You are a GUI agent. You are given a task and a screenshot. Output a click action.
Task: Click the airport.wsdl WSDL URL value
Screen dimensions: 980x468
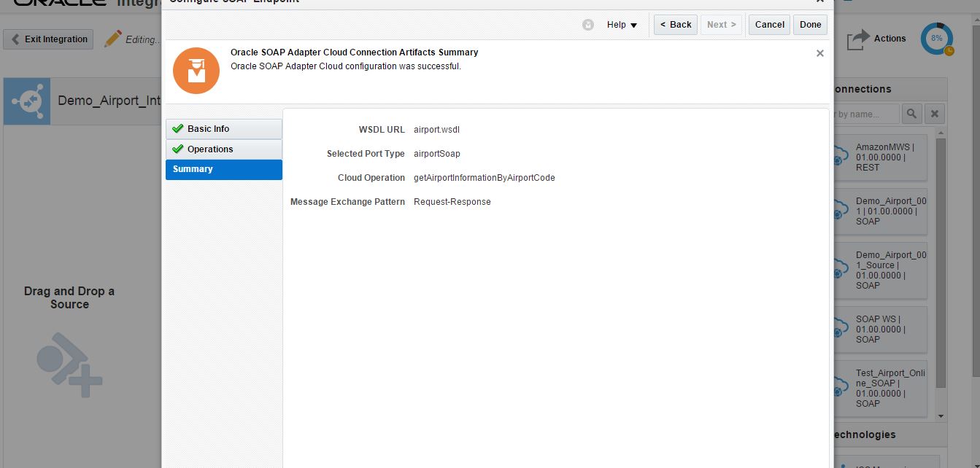[436, 130]
